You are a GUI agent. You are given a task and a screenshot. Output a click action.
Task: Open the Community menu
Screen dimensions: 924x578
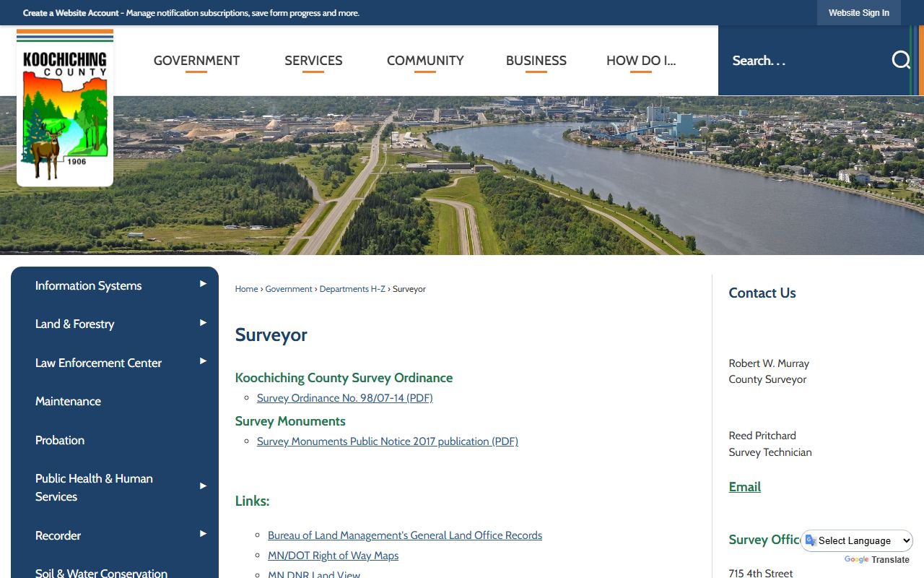[x=425, y=61]
